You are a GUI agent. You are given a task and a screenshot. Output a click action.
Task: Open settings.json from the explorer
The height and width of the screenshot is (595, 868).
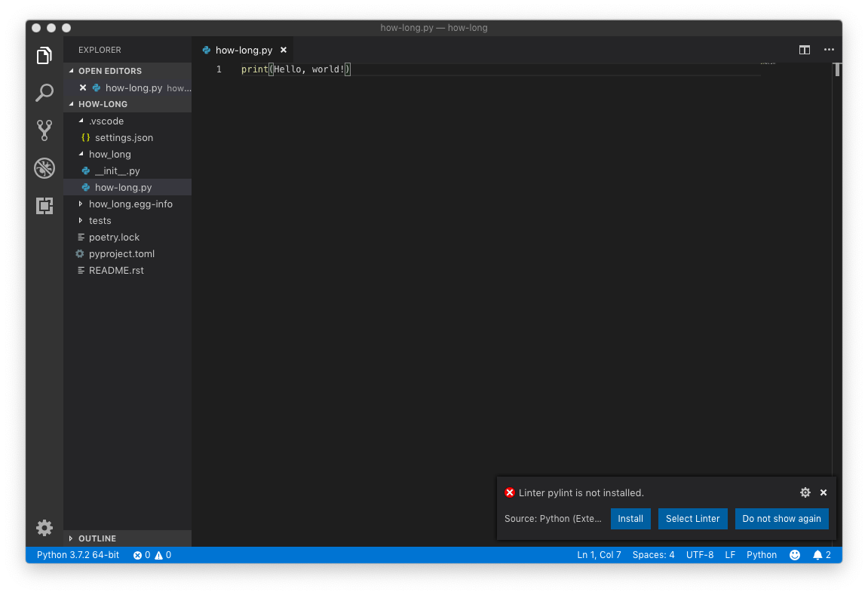point(124,137)
